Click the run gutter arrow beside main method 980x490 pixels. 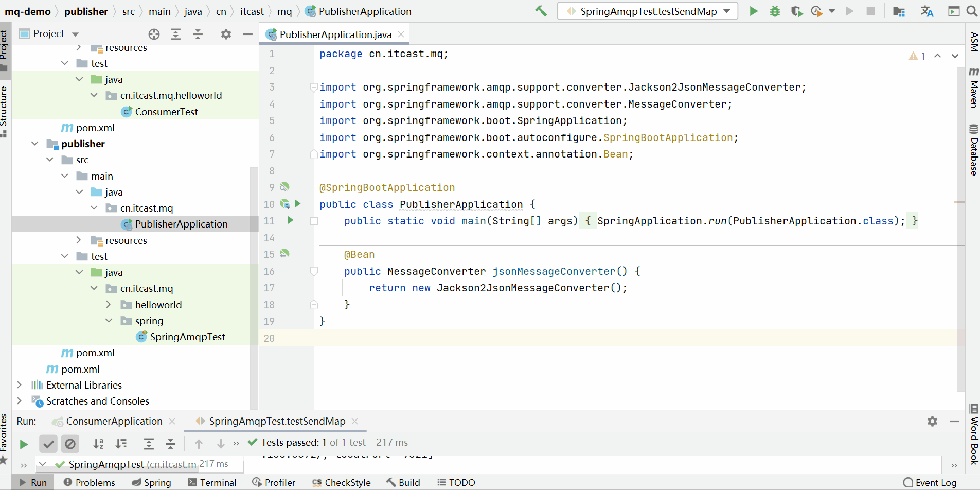click(x=290, y=220)
